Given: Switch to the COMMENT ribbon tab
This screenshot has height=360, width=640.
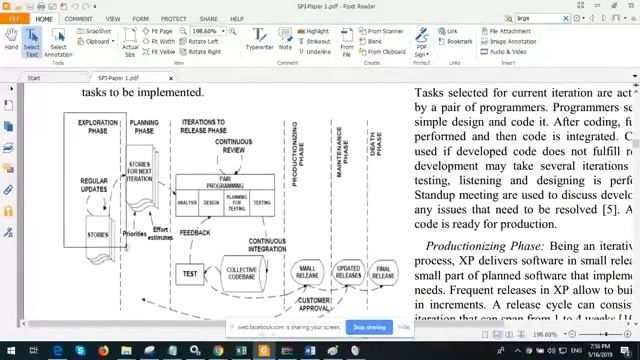Looking at the screenshot, I should pyautogui.click(x=78, y=19).
